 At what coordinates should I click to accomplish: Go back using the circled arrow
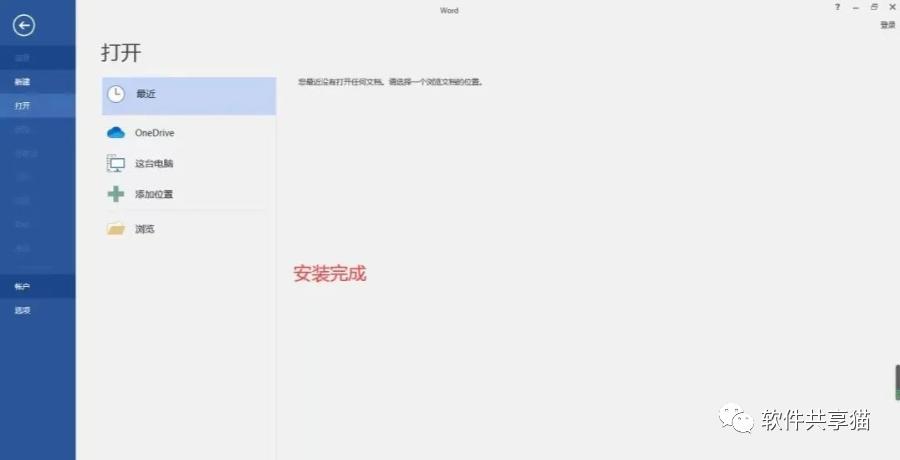(24, 25)
